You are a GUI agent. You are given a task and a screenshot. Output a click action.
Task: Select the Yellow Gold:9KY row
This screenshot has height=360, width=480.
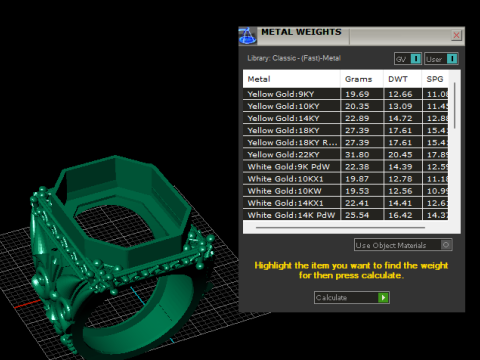345,94
